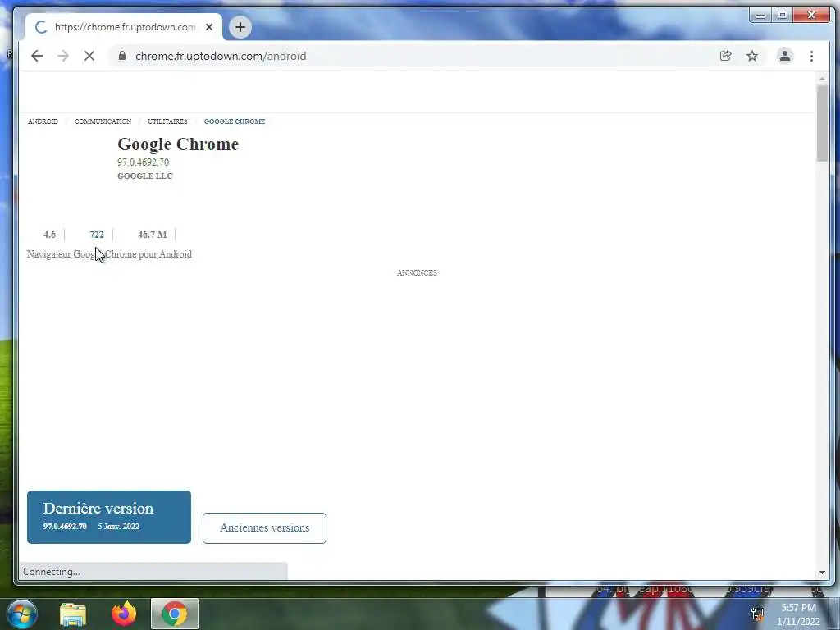Close the Chrome window
This screenshot has height=630, width=840.
pyautogui.click(x=811, y=15)
